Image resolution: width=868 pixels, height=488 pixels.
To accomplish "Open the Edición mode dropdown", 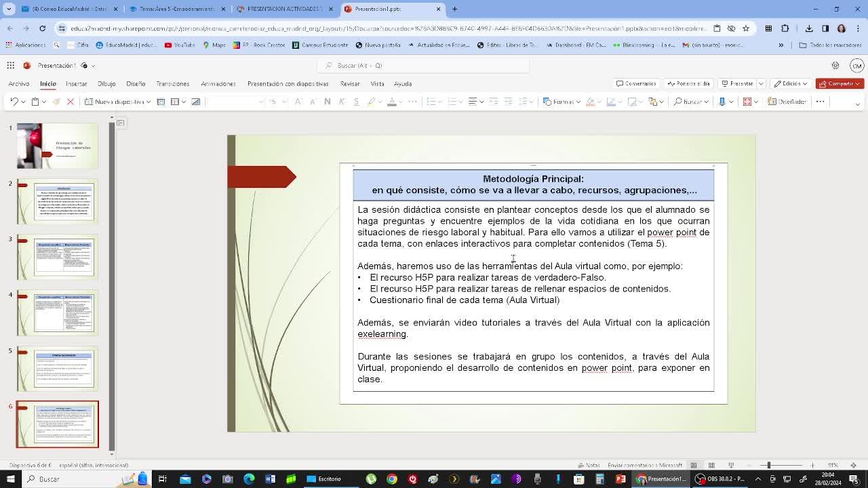I will (x=791, y=83).
